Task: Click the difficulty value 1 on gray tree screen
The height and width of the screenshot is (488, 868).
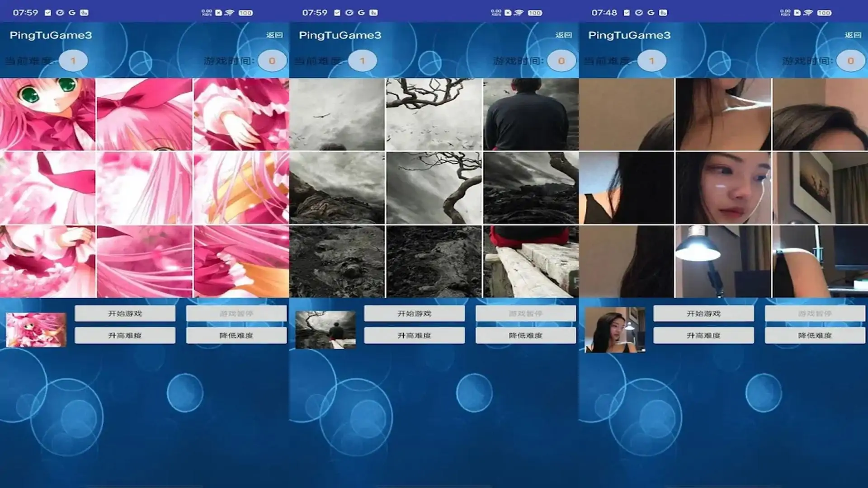Action: click(x=363, y=61)
